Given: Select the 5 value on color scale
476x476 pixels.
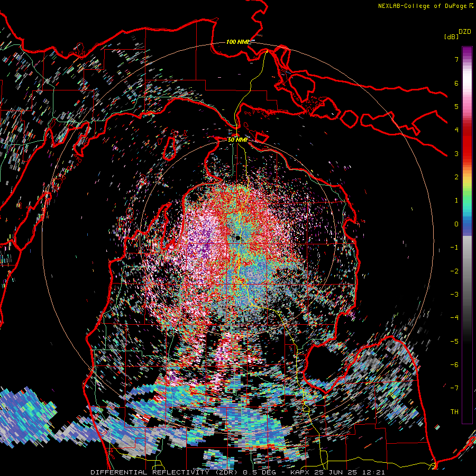Looking at the screenshot, I should 456,106.
